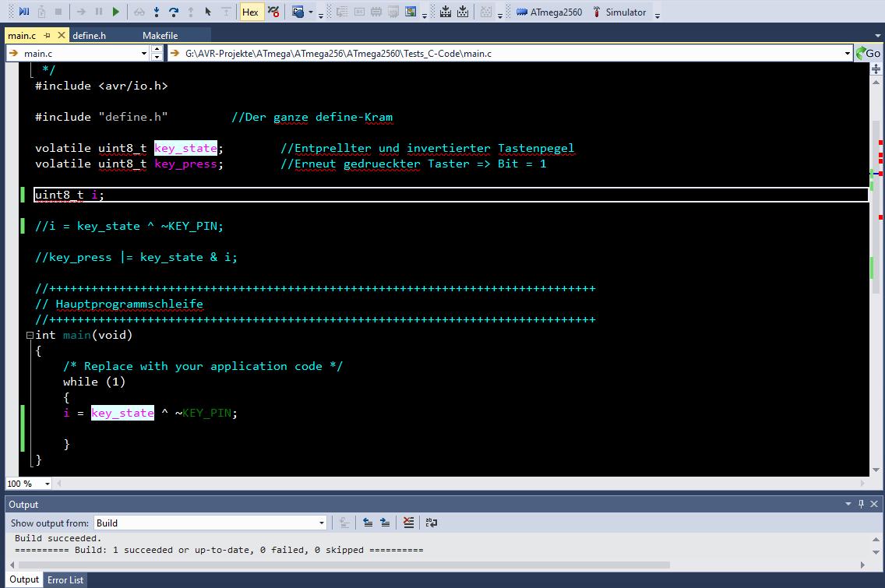Click the Stop debugging square icon
Screen dimensions: 885x588
[x=58, y=11]
